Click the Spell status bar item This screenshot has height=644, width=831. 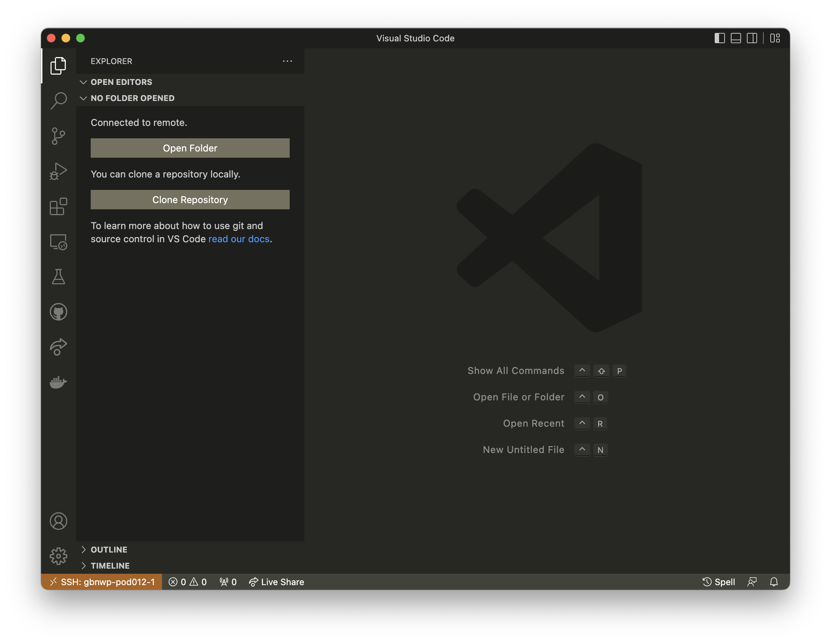[x=718, y=581]
